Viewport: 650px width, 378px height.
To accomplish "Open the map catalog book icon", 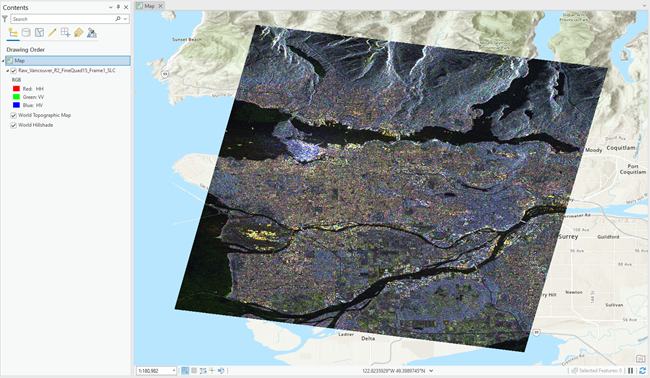I will click(x=641, y=359).
